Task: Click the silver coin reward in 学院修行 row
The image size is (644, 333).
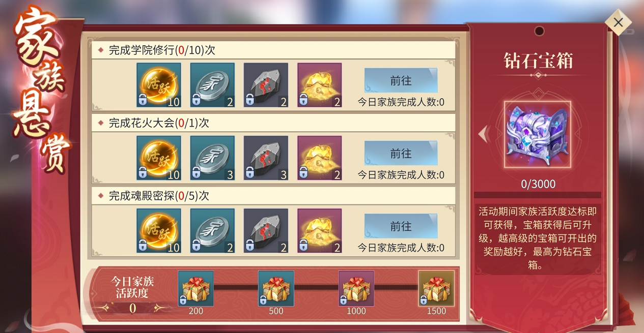Action: [x=212, y=85]
